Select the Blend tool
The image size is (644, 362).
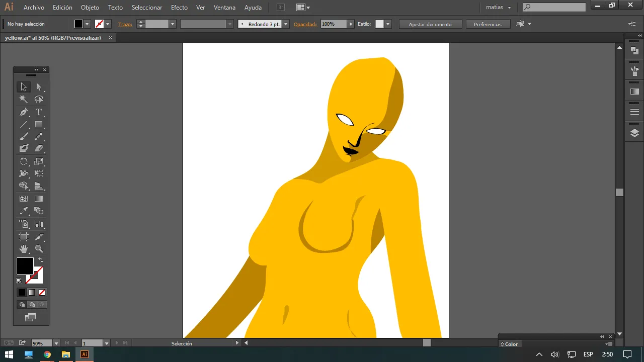[39, 211]
